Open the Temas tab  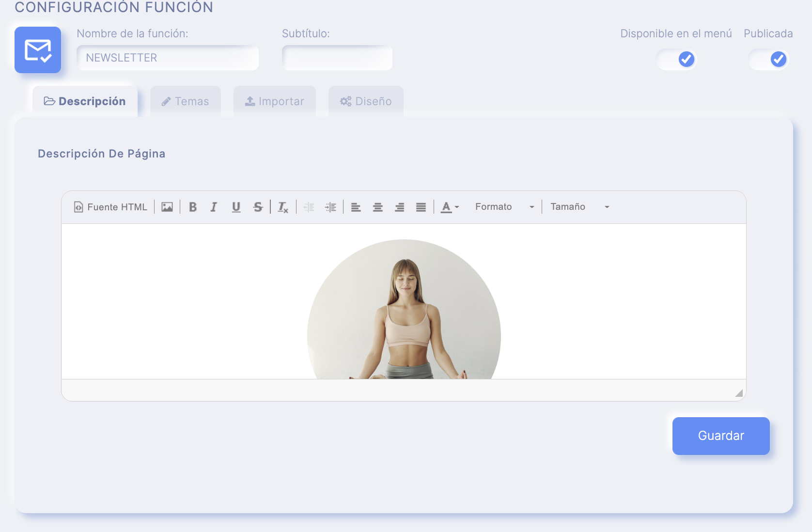click(186, 101)
